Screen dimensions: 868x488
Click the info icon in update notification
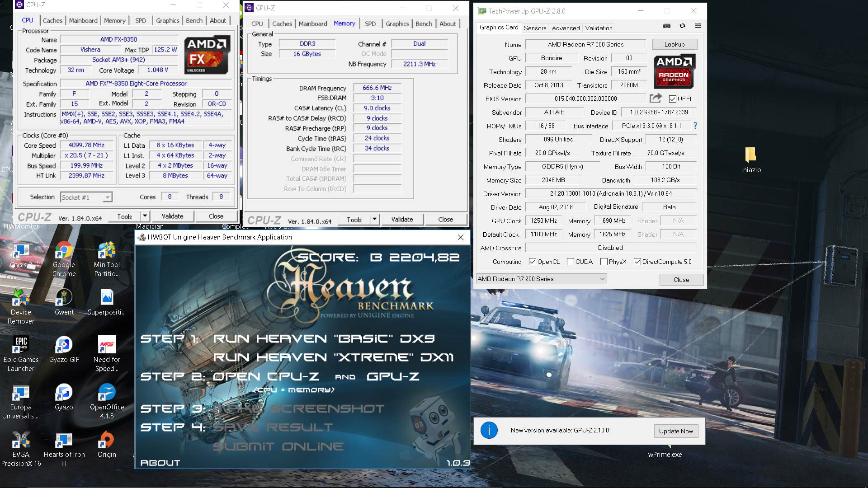[489, 430]
